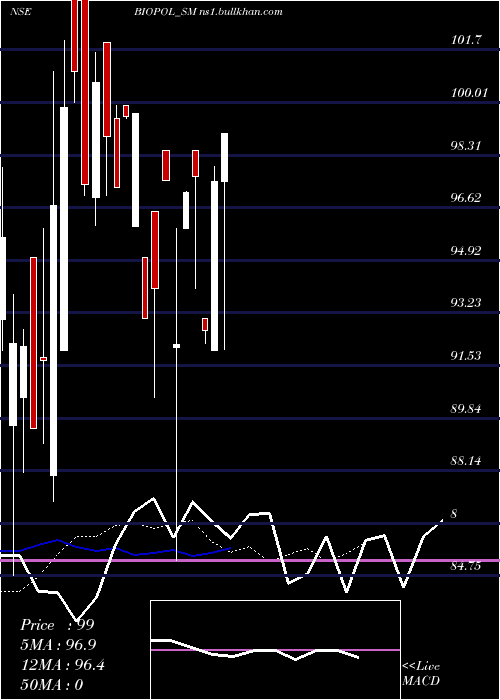Click the 101.7 price axis label
The width and height of the screenshot is (500, 700).
[466, 40]
